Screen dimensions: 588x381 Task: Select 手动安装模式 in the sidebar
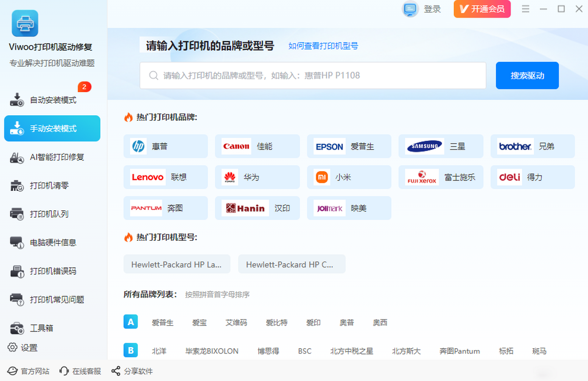pyautogui.click(x=52, y=128)
